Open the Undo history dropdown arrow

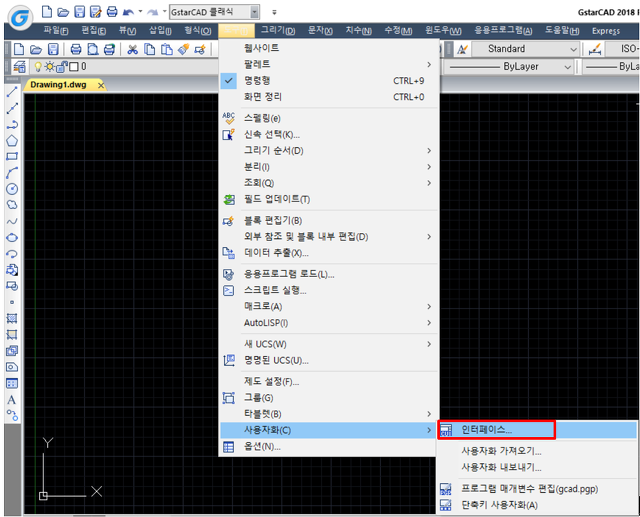pos(140,11)
